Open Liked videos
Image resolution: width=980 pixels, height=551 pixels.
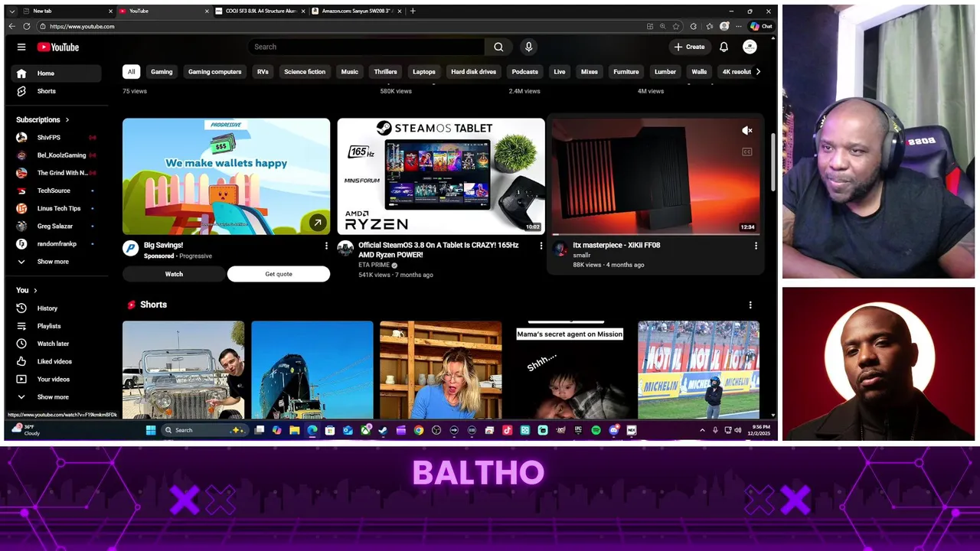coord(56,361)
